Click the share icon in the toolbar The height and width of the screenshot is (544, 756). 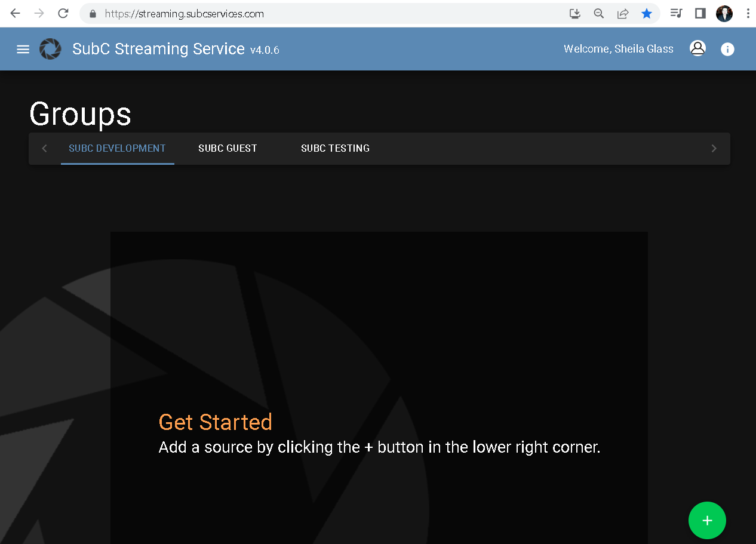[x=623, y=13]
